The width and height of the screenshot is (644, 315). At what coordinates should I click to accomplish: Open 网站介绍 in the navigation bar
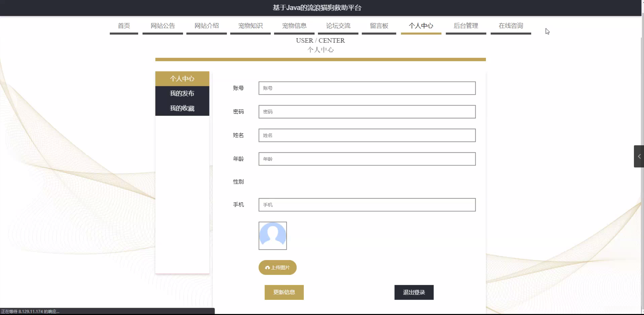(x=206, y=26)
